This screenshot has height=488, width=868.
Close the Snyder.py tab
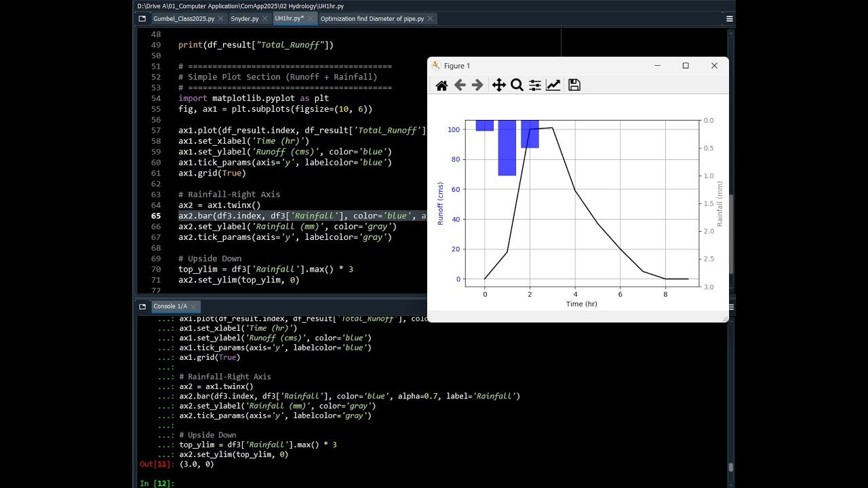pyautogui.click(x=265, y=19)
